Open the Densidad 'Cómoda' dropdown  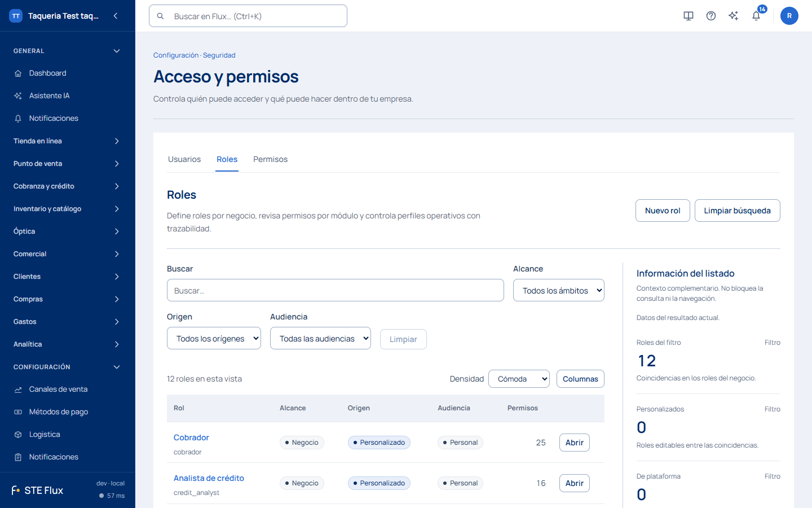coord(519,379)
